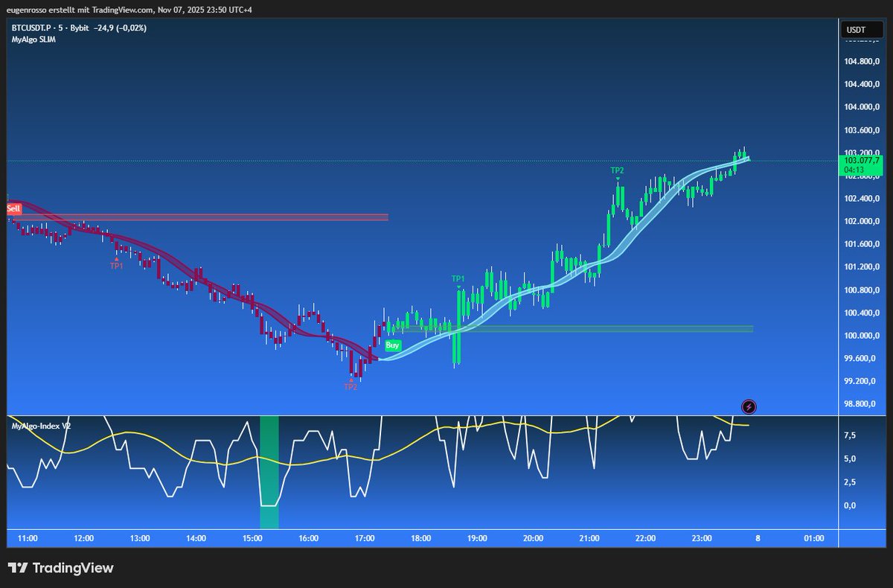Click the 2,5 oscillator scale value
This screenshot has width=893, height=588.
click(851, 482)
